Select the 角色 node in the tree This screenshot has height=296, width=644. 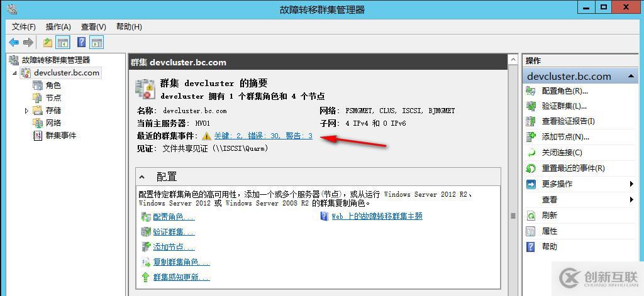53,85
